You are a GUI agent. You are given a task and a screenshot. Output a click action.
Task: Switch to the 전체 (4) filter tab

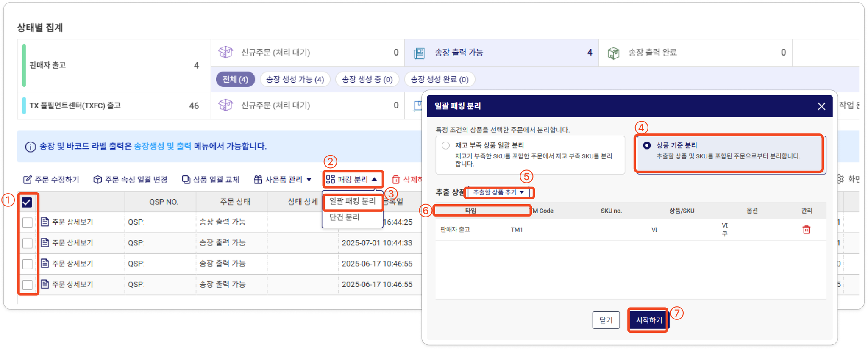tap(235, 79)
